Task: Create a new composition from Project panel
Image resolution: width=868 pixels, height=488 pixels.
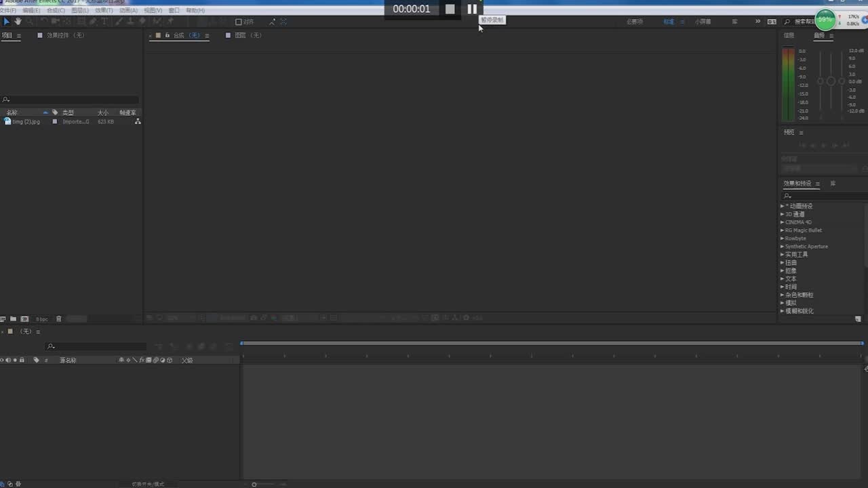Action: tap(24, 319)
